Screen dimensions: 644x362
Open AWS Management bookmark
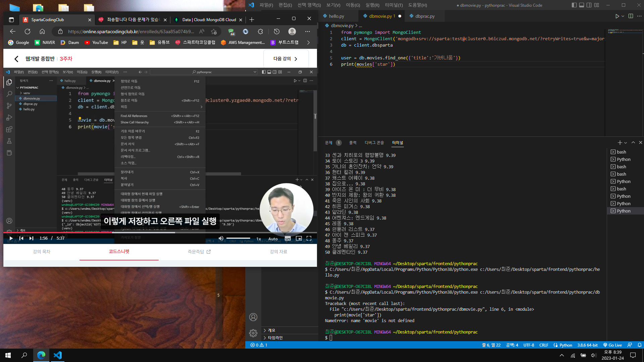click(243, 43)
